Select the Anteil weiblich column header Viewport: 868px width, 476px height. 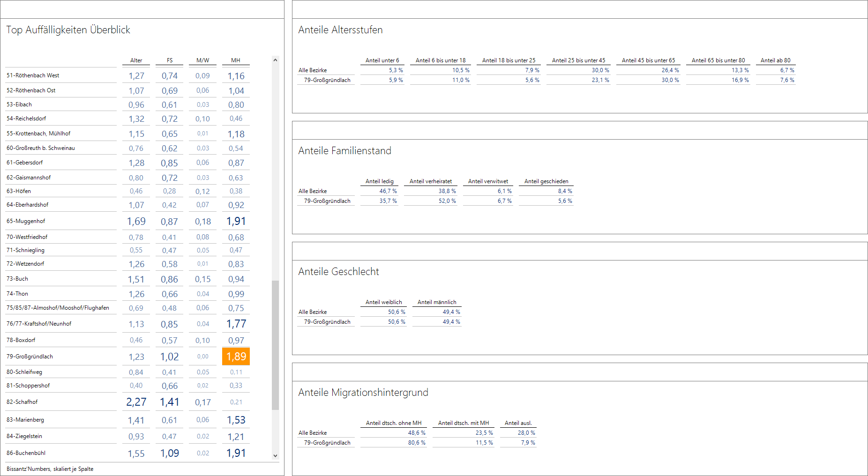click(x=383, y=302)
